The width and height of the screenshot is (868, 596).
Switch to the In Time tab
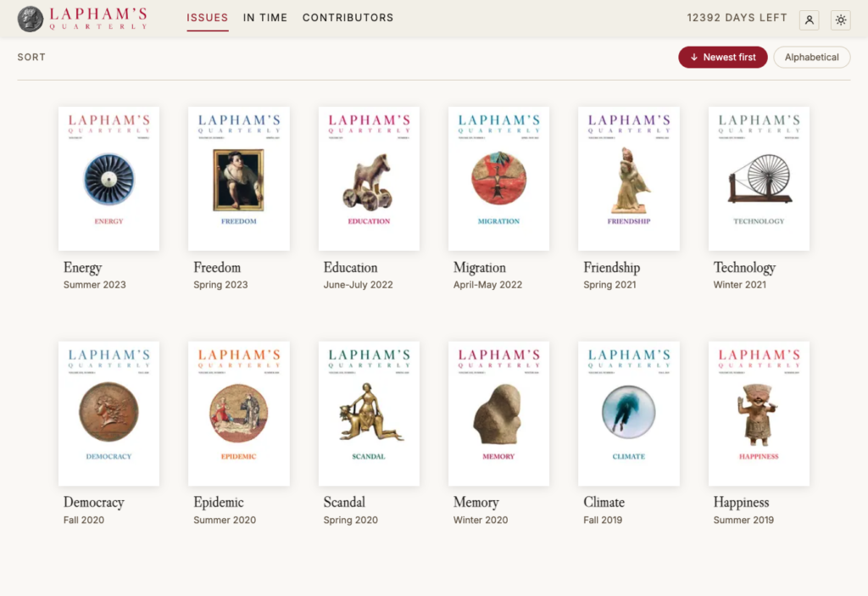coord(265,18)
